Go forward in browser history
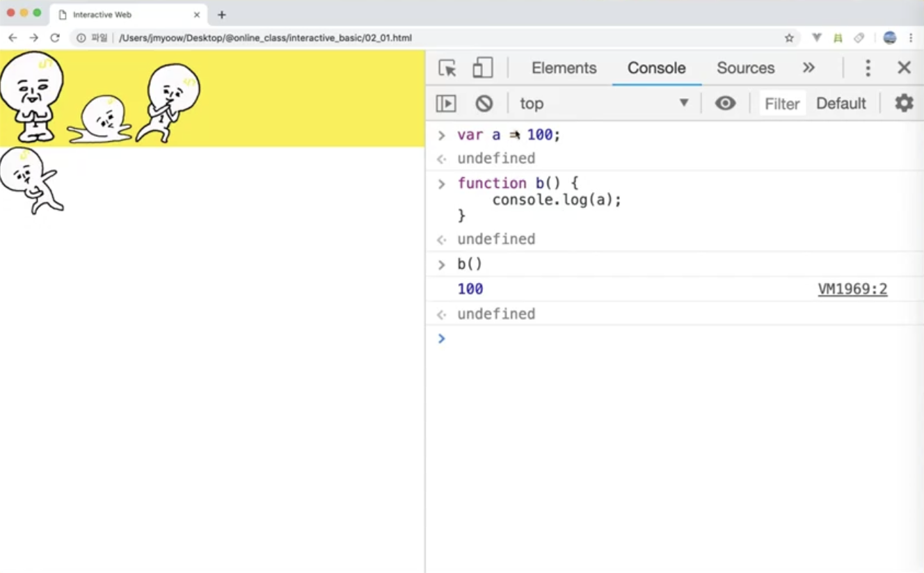Screen dimensions: 924x573 pos(33,38)
